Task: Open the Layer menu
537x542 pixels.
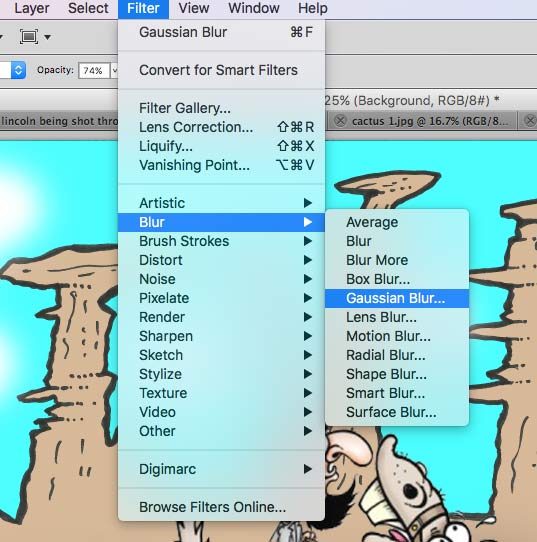Action: click(x=32, y=8)
